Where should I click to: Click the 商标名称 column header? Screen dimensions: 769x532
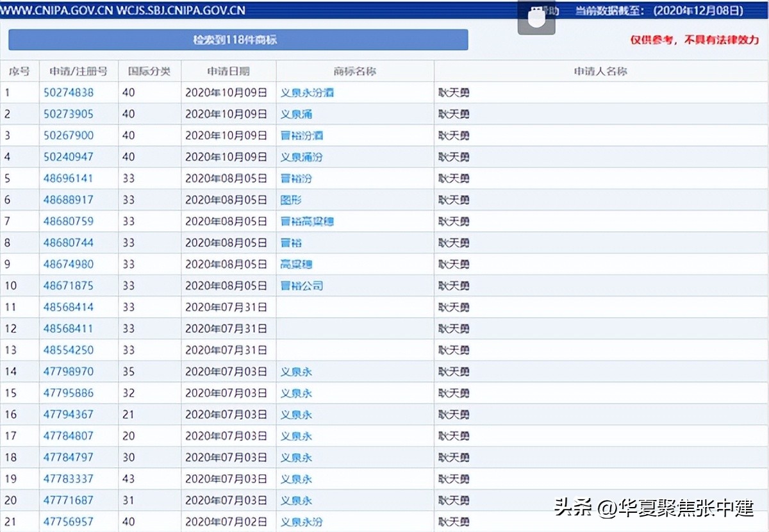tap(354, 71)
